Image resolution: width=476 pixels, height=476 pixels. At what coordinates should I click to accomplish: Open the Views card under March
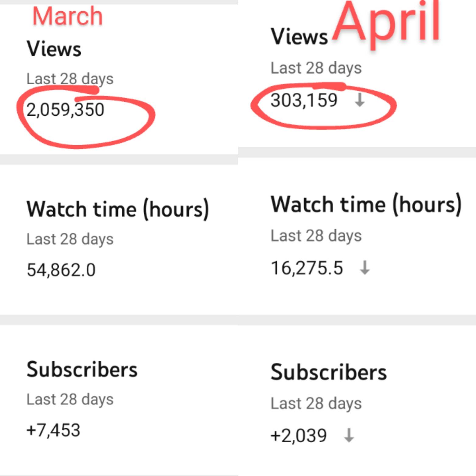(54, 49)
